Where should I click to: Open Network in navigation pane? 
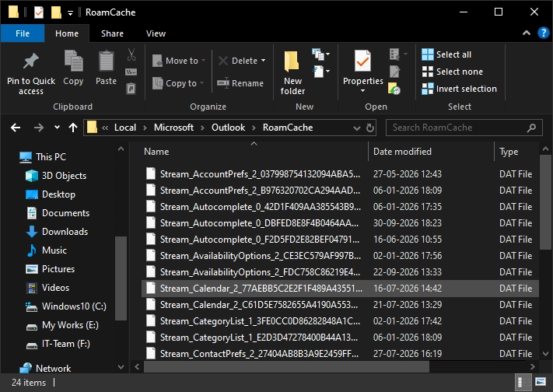click(x=53, y=369)
